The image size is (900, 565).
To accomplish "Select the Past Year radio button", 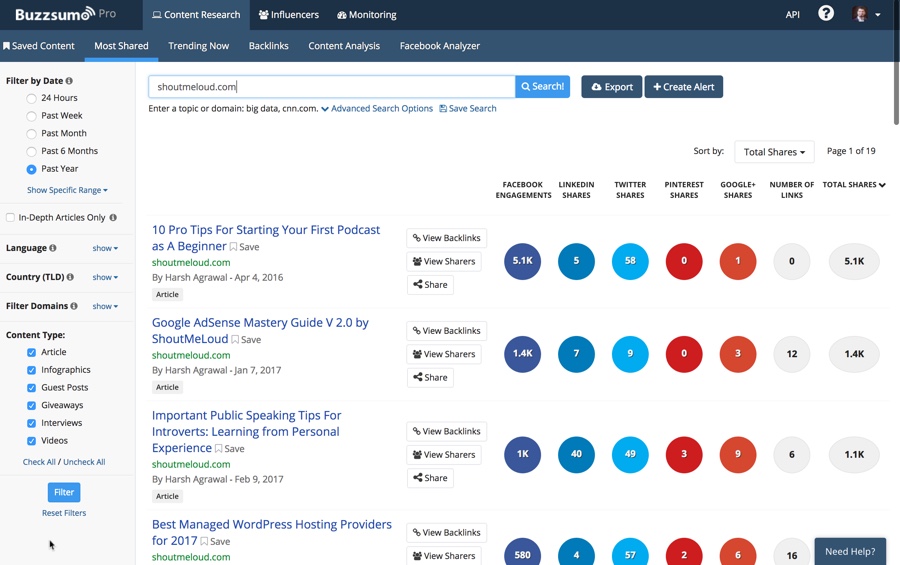I will [32, 169].
